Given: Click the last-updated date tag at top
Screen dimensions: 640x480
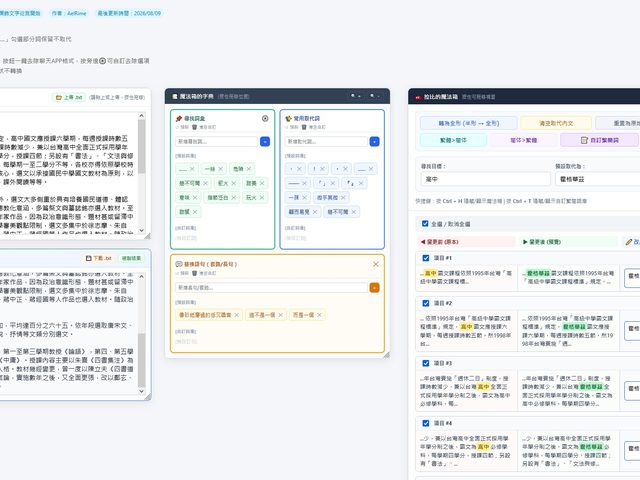Looking at the screenshot, I should coord(129,13).
